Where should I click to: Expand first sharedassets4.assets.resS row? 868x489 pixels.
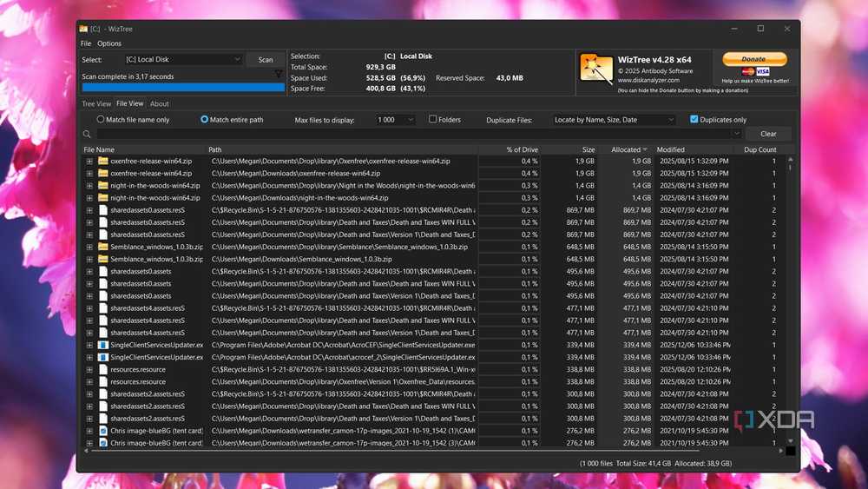pos(89,308)
